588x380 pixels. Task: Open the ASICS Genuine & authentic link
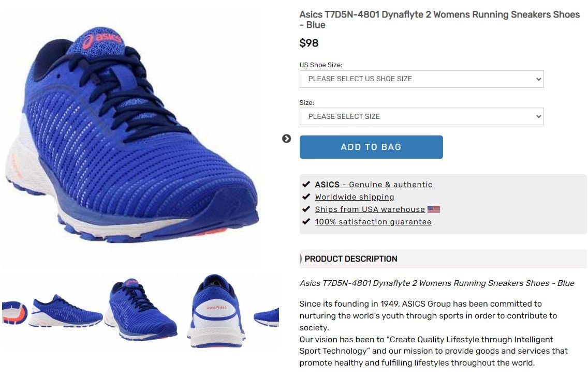click(x=374, y=185)
